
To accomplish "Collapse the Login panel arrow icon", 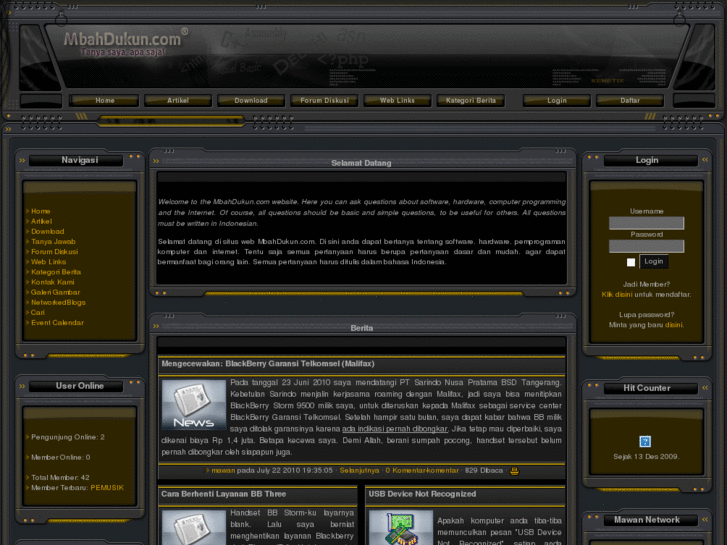I will point(705,160).
